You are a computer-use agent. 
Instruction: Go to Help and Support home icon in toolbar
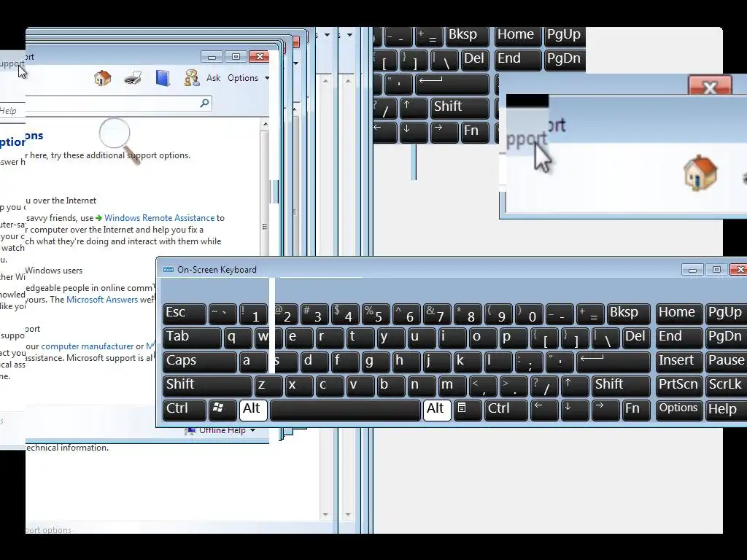(x=102, y=77)
